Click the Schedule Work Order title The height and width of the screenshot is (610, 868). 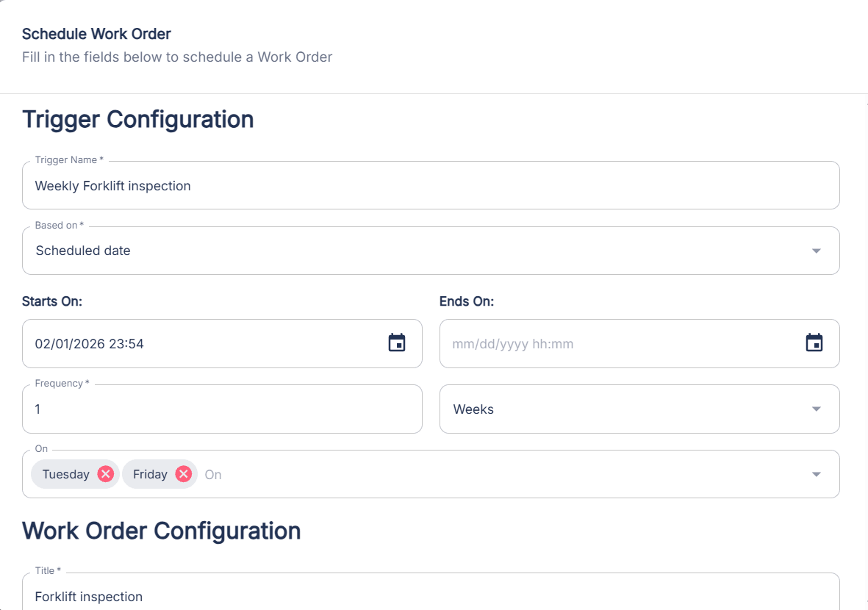(96, 34)
